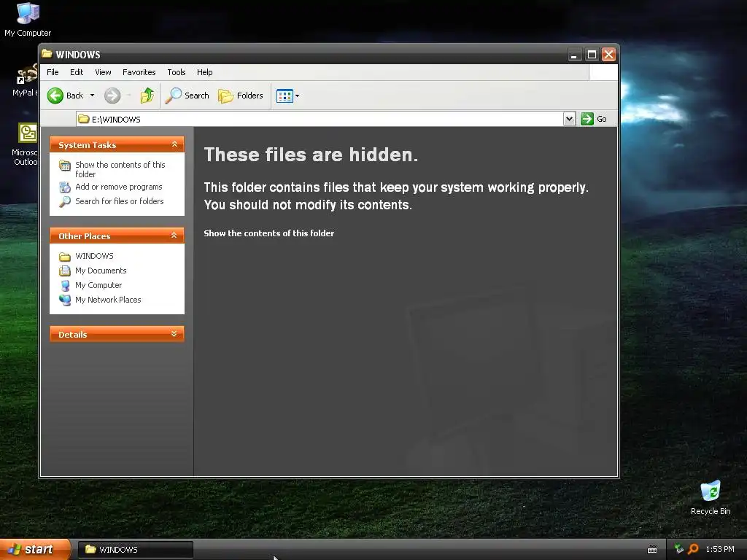Open My Network Places link
The width and height of the screenshot is (747, 560).
tap(108, 300)
